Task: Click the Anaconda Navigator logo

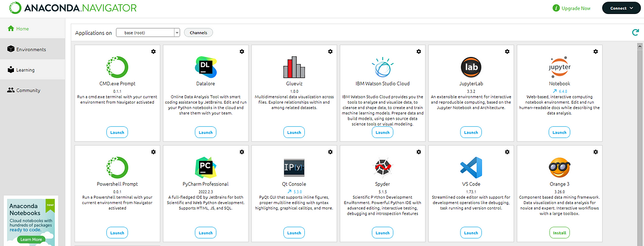Action: point(72,8)
